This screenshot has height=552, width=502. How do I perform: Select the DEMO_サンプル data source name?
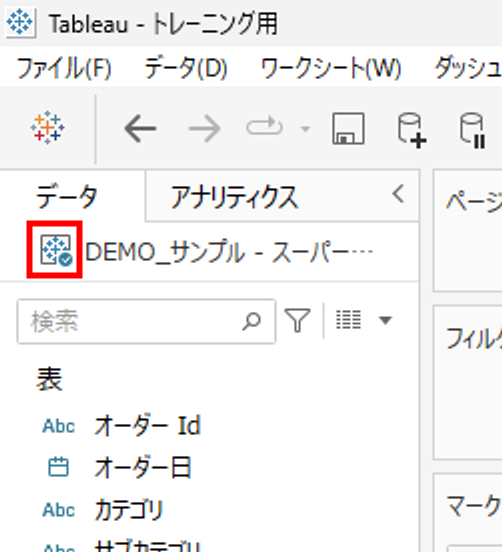(x=229, y=252)
